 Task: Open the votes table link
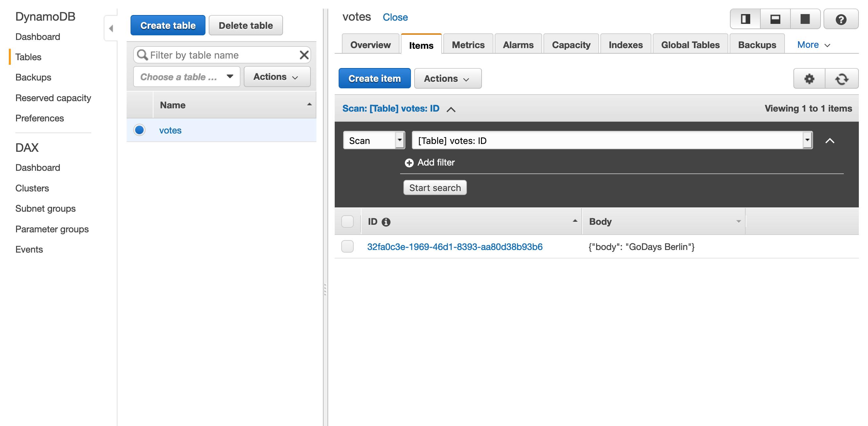point(170,130)
